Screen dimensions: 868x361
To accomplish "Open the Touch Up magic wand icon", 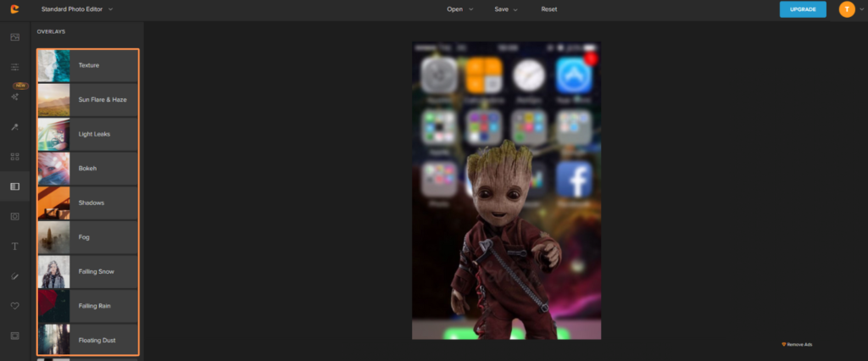I will pyautogui.click(x=15, y=127).
